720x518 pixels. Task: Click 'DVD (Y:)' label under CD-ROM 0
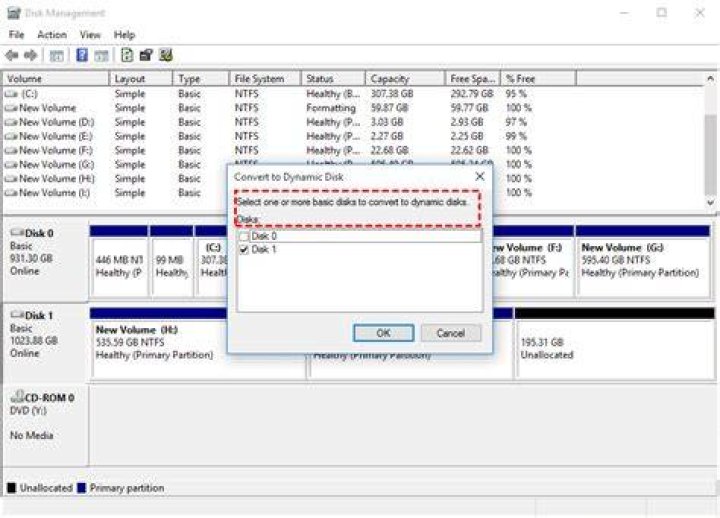point(28,411)
